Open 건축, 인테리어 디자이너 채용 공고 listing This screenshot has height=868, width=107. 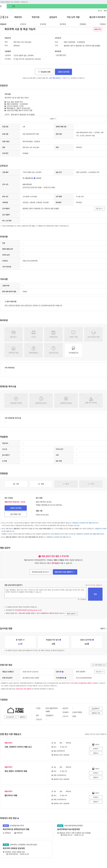(x=18, y=747)
